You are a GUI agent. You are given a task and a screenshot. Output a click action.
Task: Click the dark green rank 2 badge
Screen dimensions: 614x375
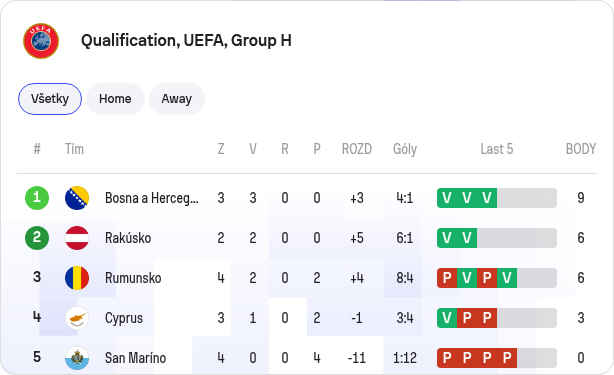pyautogui.click(x=37, y=238)
